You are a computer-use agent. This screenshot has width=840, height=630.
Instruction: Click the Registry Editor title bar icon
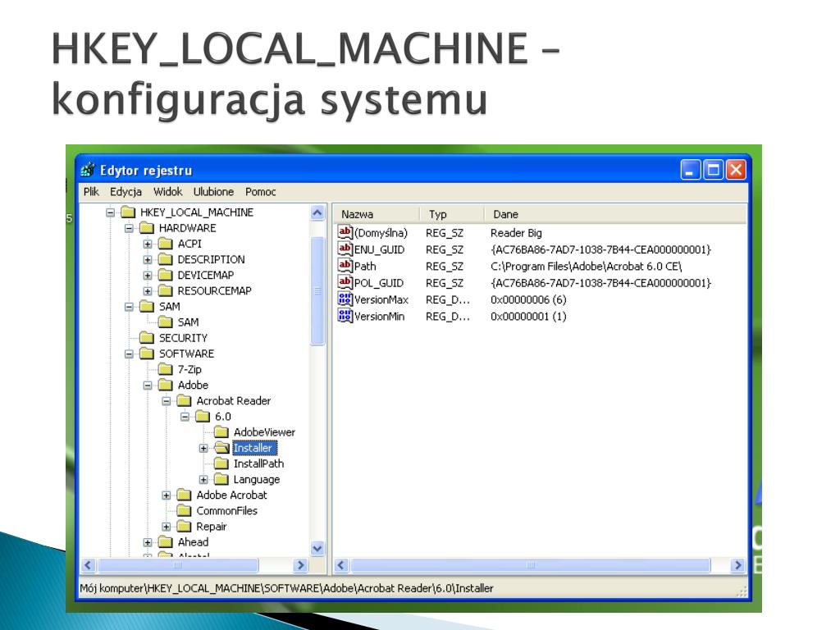pyautogui.click(x=88, y=170)
